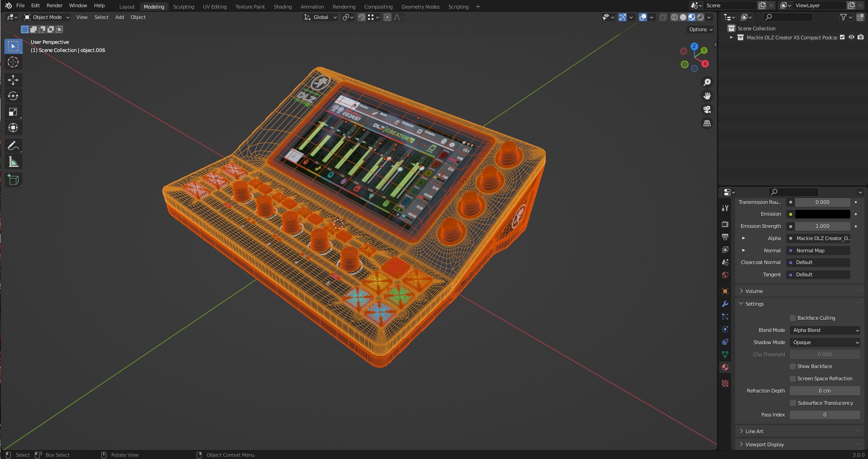This screenshot has width=868, height=459.
Task: Activate the Transform tool
Action: (x=13, y=128)
